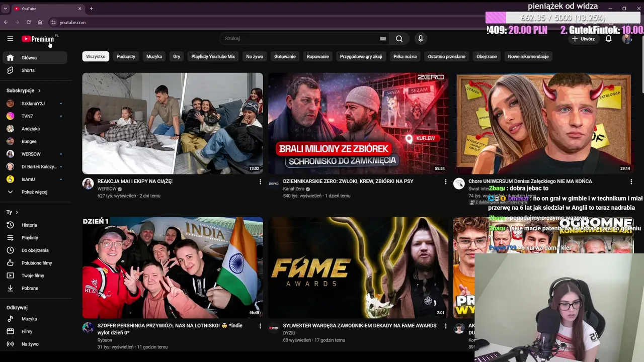Open Twoje filmy in sidebar

click(x=34, y=276)
